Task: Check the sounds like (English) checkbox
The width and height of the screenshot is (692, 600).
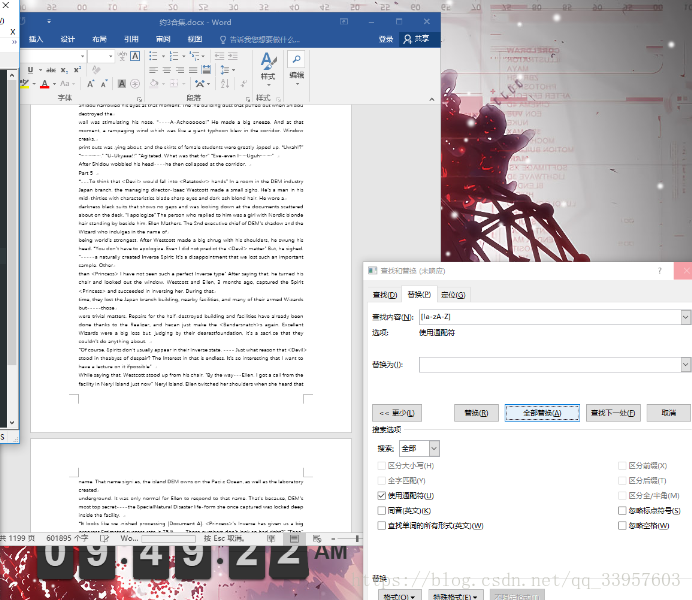Action: point(382,510)
